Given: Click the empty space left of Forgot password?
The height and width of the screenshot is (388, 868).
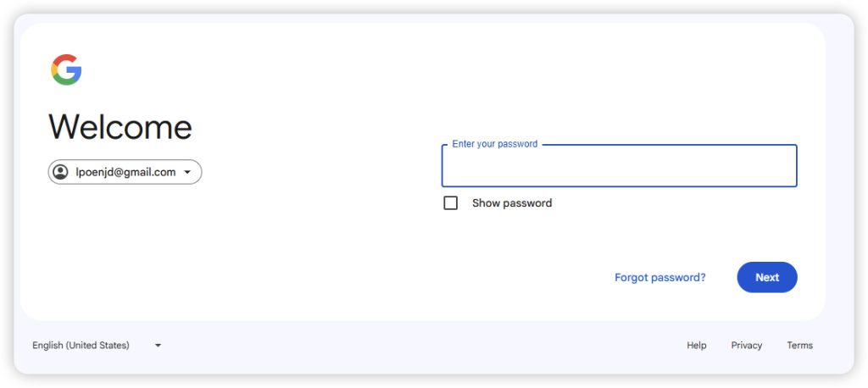Looking at the screenshot, I should pos(509,277).
